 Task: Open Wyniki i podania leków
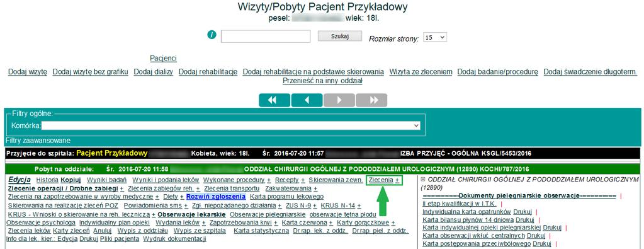(x=166, y=180)
